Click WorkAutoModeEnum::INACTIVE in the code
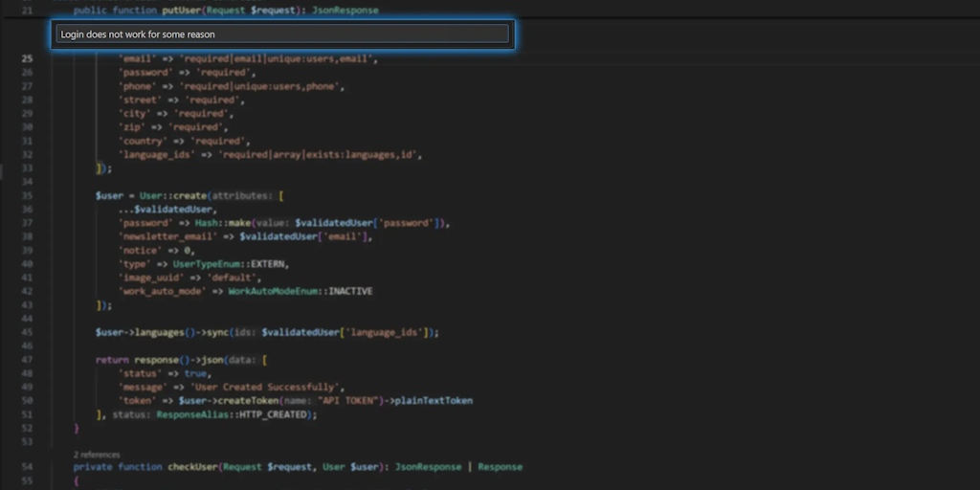The image size is (980, 490). point(301,291)
